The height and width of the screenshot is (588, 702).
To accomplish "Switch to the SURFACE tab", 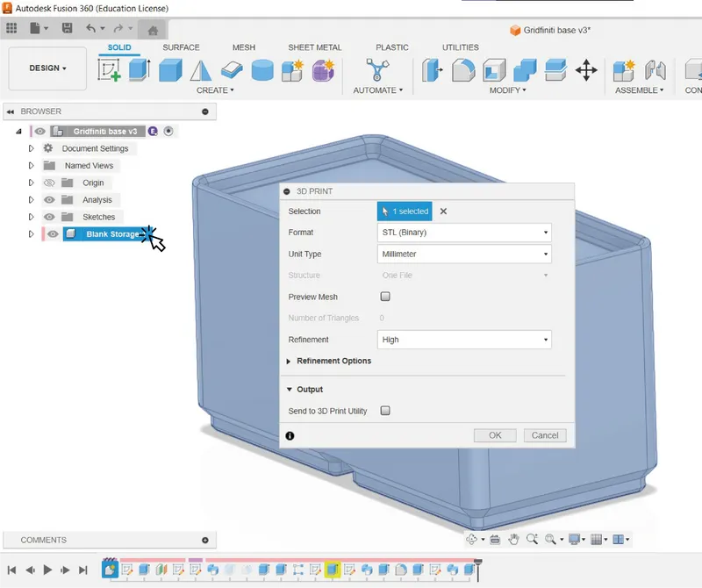I will [183, 47].
